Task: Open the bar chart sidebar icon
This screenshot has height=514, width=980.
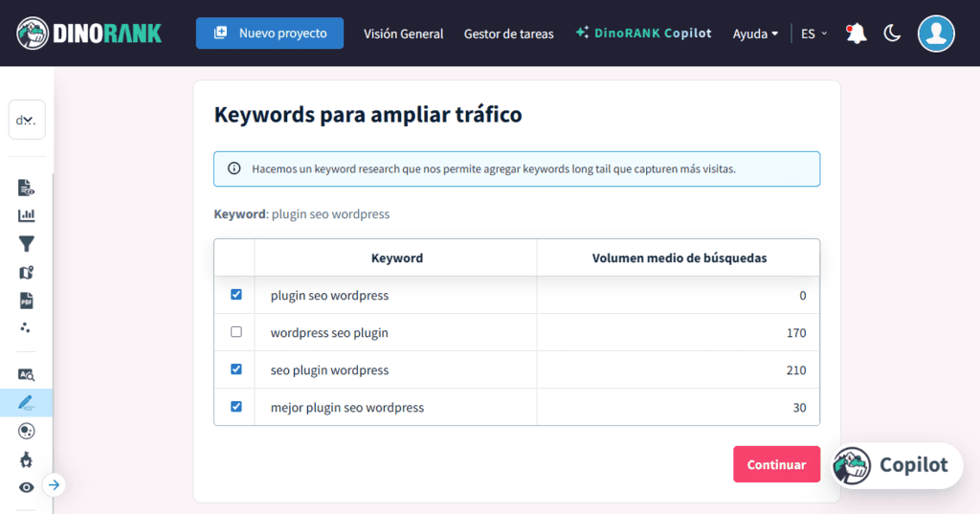Action: tap(26, 215)
